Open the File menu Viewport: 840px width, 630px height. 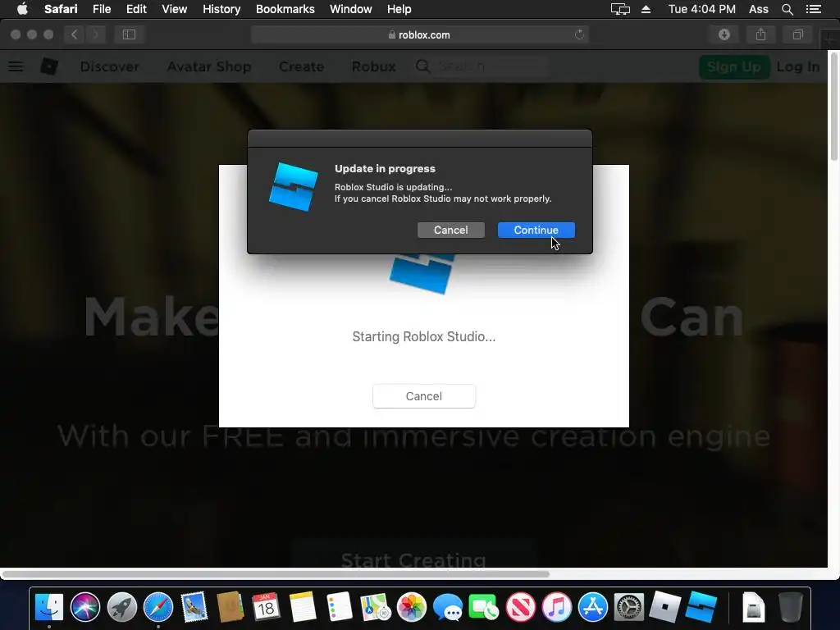pos(102,9)
